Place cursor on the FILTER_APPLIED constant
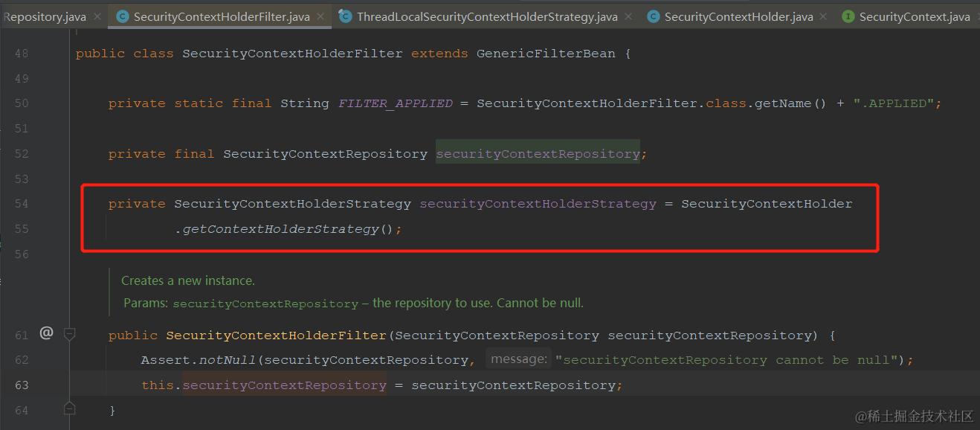 point(395,103)
